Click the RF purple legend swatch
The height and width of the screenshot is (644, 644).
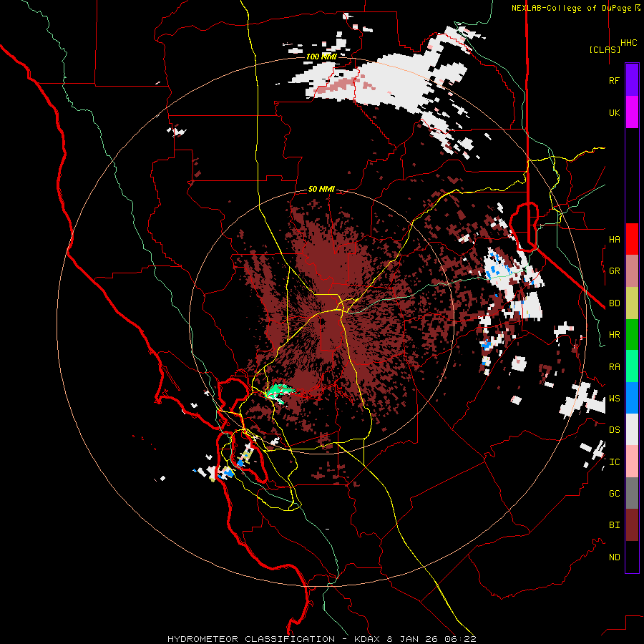point(632,79)
